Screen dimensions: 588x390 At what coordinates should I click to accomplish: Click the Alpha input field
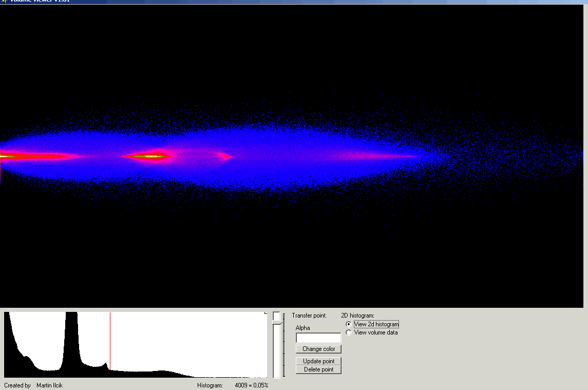(318, 338)
